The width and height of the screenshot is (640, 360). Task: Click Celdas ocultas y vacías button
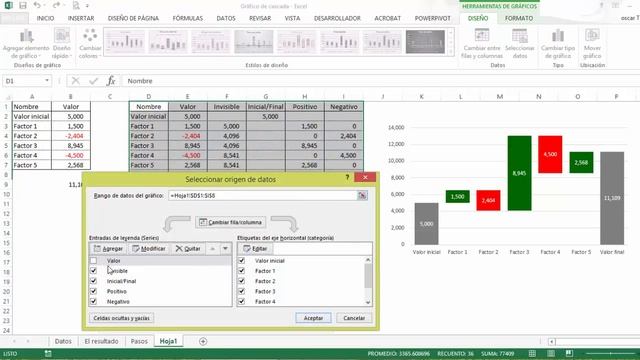click(x=122, y=318)
